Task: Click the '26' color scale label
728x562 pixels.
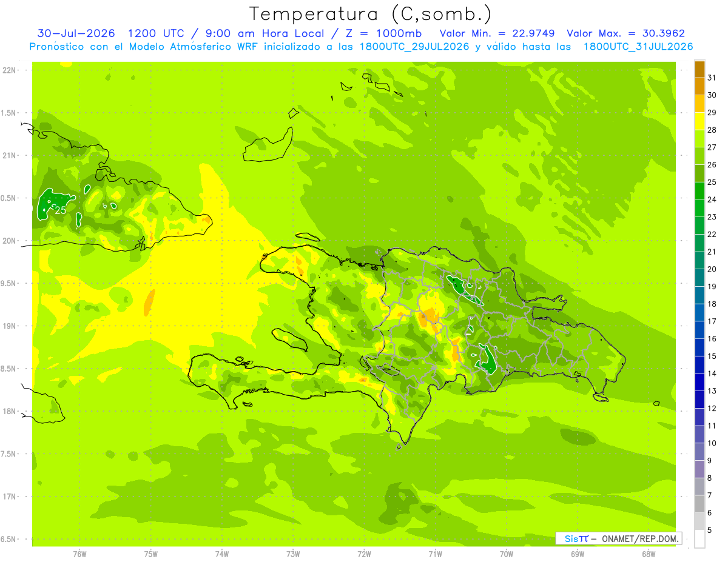Action: coord(712,165)
